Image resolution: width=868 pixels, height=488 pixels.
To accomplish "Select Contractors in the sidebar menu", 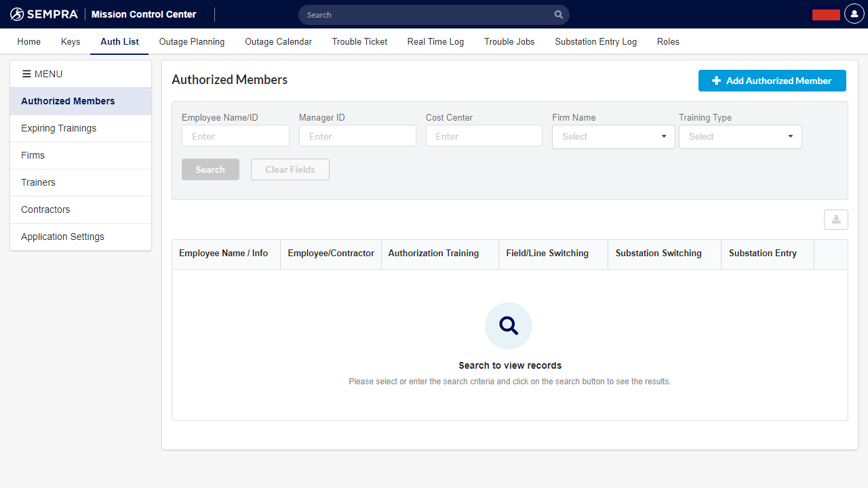I will coord(45,209).
